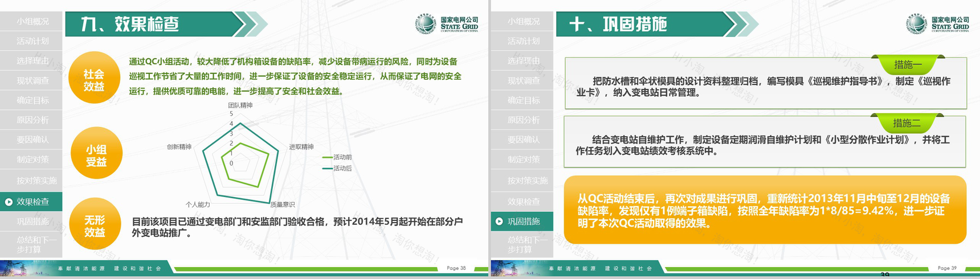Select the 小组受益 orange circle
This screenshot has width=980, height=279.
96,153
